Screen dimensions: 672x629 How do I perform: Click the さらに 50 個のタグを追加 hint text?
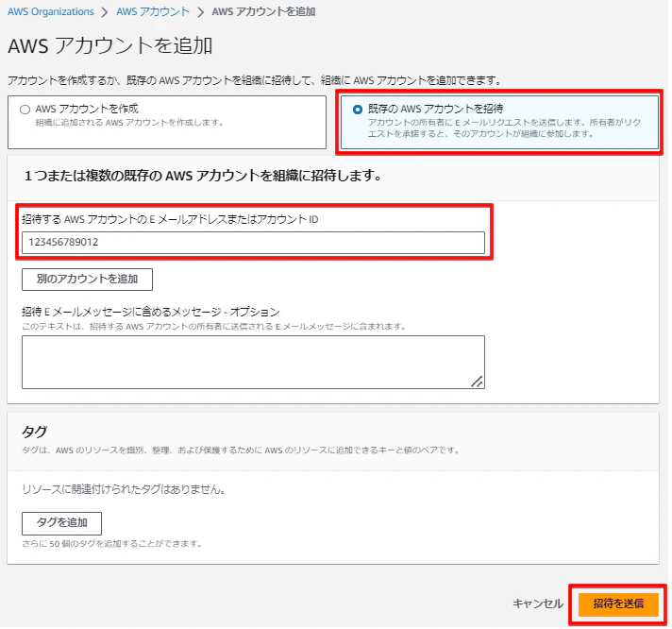pyautogui.click(x=112, y=544)
